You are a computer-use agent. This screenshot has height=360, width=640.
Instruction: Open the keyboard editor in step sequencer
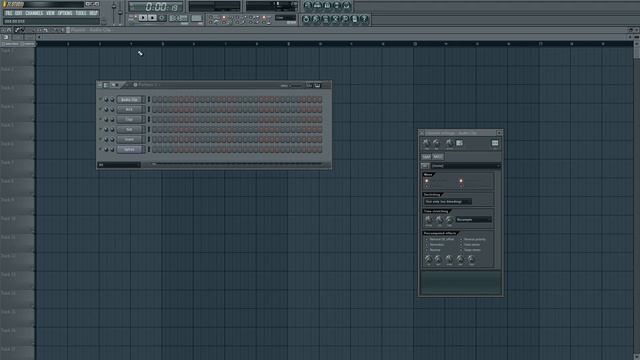pyautogui.click(x=318, y=85)
